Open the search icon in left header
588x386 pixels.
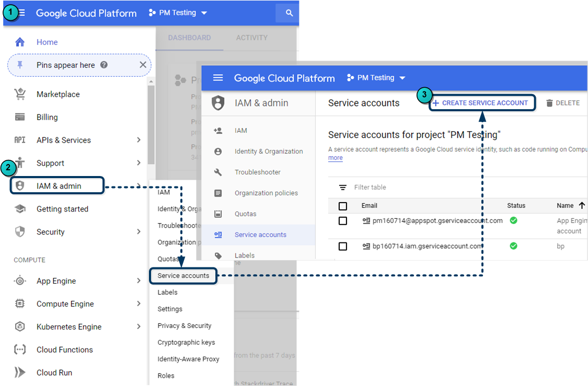pyautogui.click(x=289, y=13)
